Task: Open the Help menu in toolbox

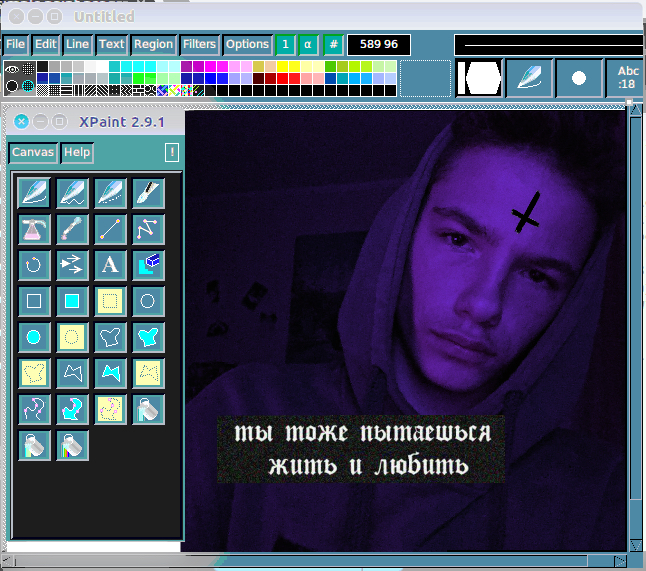Action: click(77, 152)
